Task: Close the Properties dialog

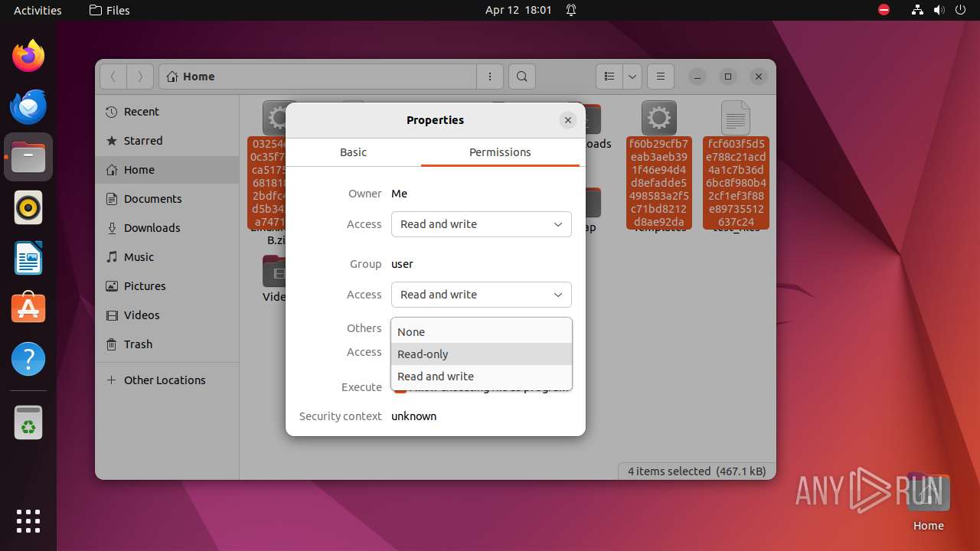Action: [x=568, y=120]
